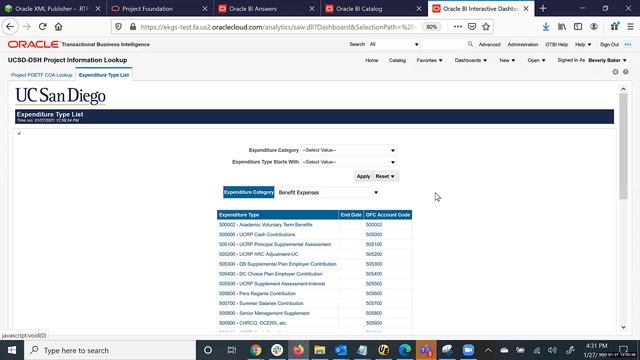640x360 pixels.
Task: Open Microsoft Teams from the taskbar
Action: (x=426, y=350)
